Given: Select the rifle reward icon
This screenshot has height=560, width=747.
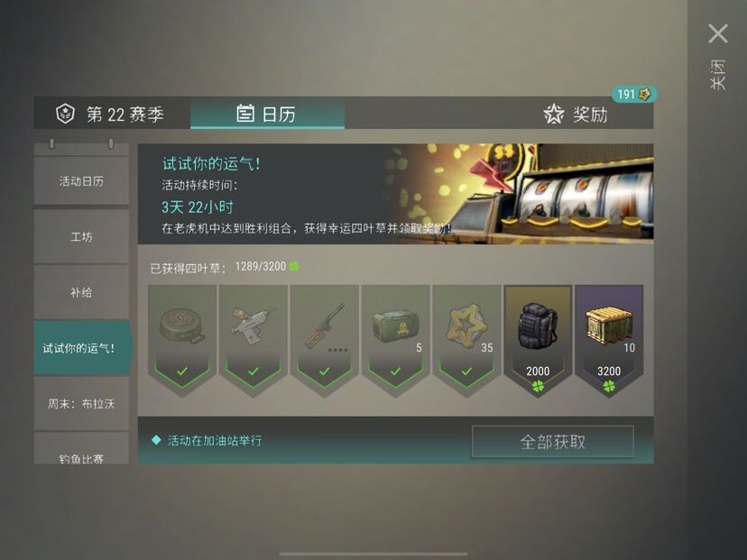Looking at the screenshot, I should [325, 326].
